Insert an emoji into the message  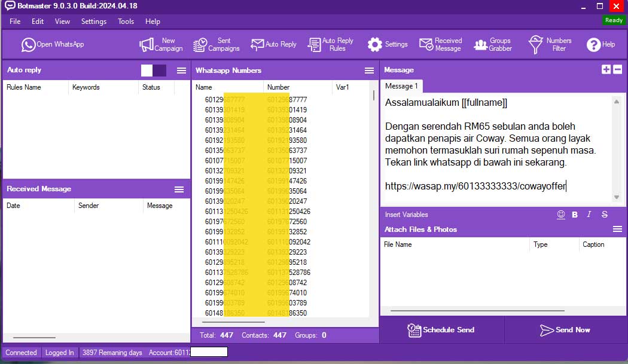[x=561, y=215]
